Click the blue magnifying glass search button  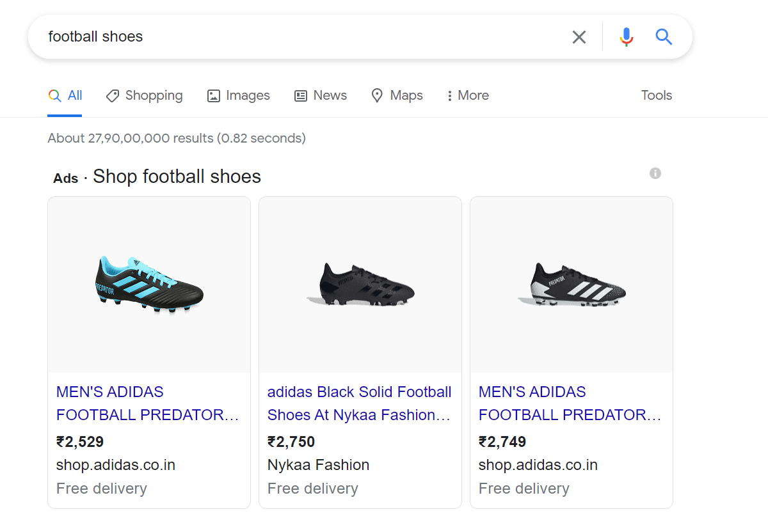coord(664,37)
